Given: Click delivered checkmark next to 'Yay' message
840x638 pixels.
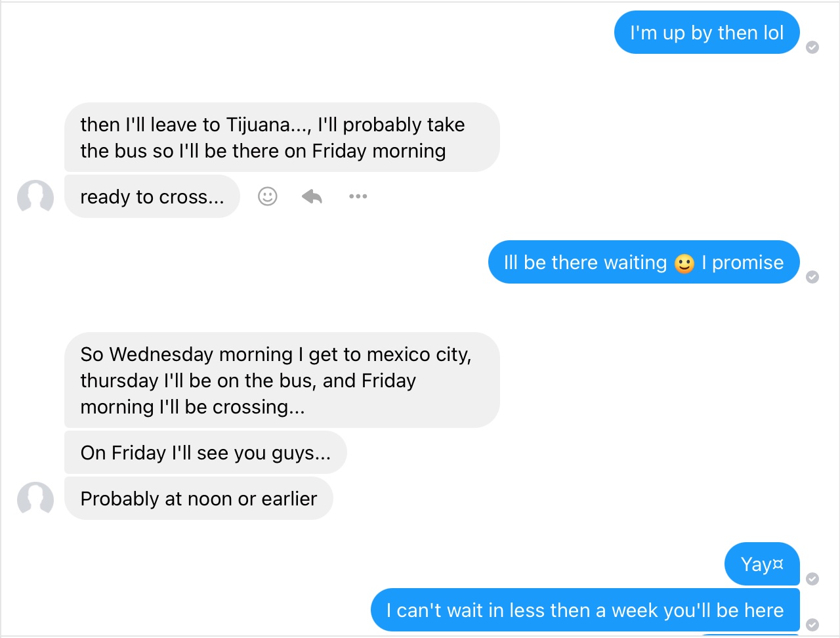Looking at the screenshot, I should 812,578.
